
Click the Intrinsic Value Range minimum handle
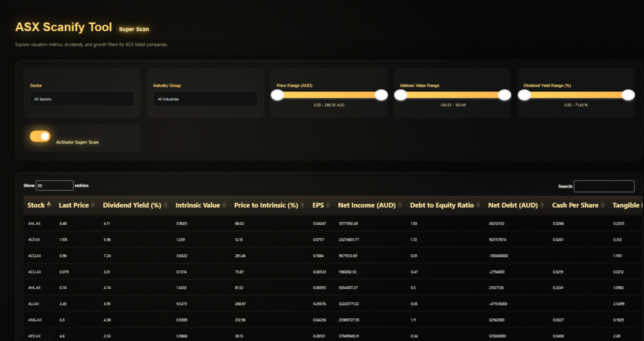click(401, 95)
